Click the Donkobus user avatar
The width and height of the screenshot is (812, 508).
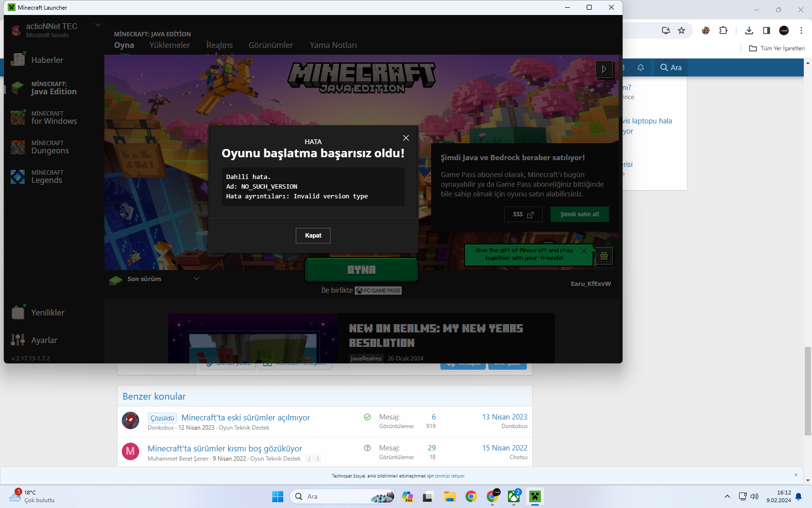click(130, 420)
